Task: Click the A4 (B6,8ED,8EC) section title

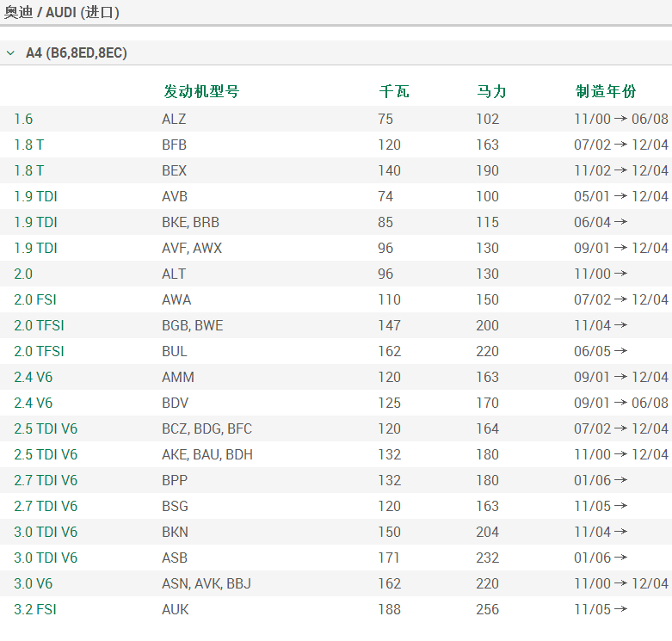Action: [77, 53]
